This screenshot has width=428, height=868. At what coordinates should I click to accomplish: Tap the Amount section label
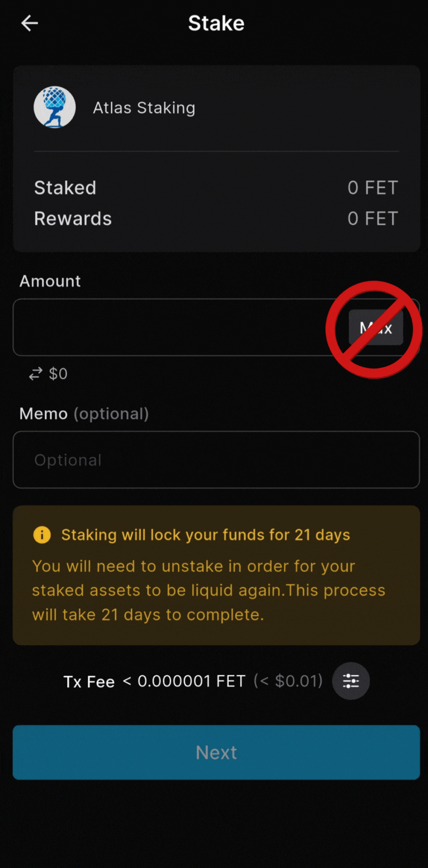pos(50,281)
